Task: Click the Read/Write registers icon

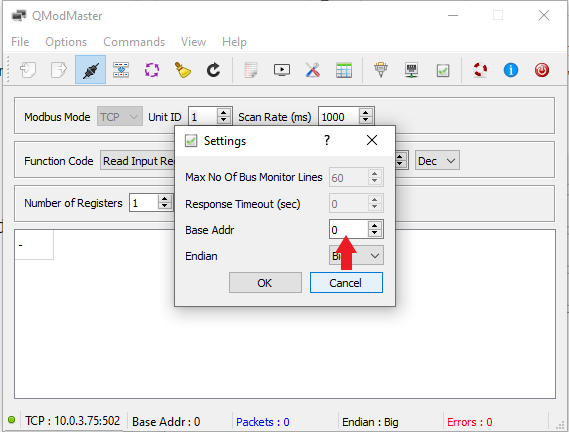Action: [121, 70]
